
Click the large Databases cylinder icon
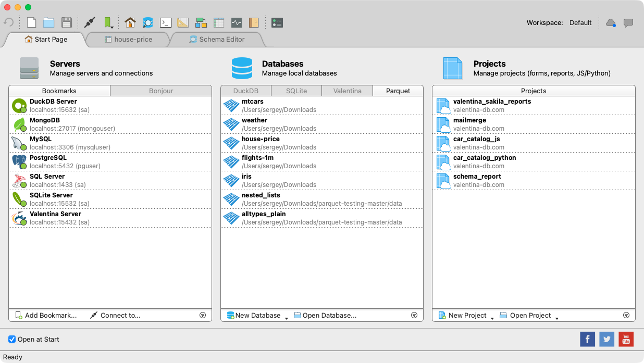pyautogui.click(x=242, y=68)
